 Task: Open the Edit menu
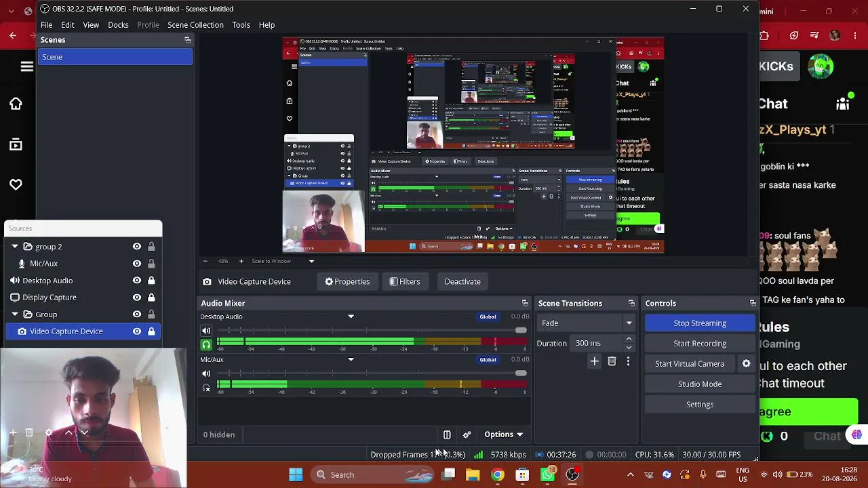[x=68, y=25]
